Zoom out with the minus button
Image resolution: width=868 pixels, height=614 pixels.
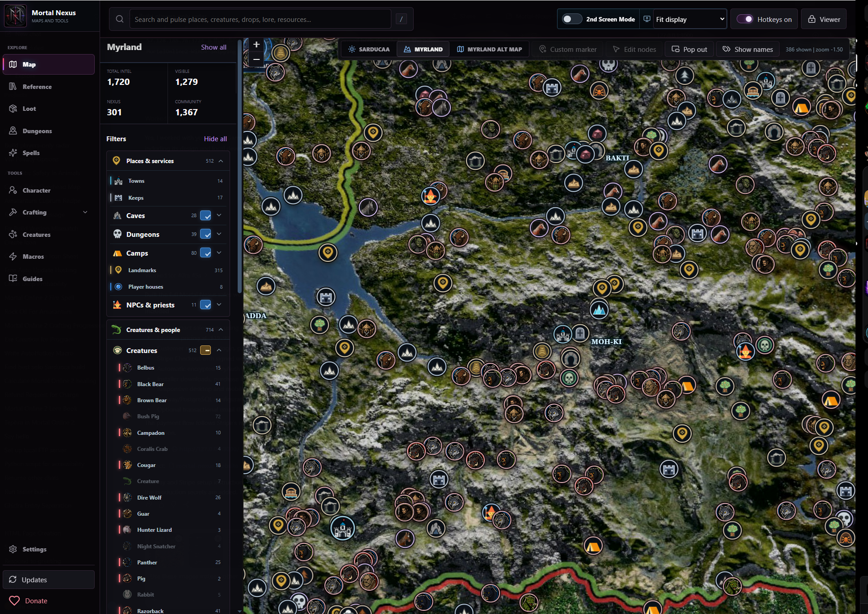tap(256, 59)
